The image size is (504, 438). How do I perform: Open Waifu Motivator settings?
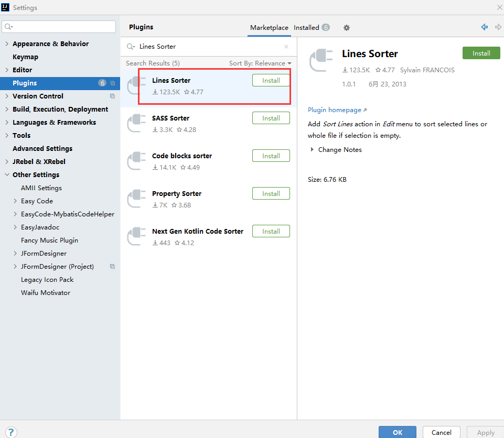point(45,293)
